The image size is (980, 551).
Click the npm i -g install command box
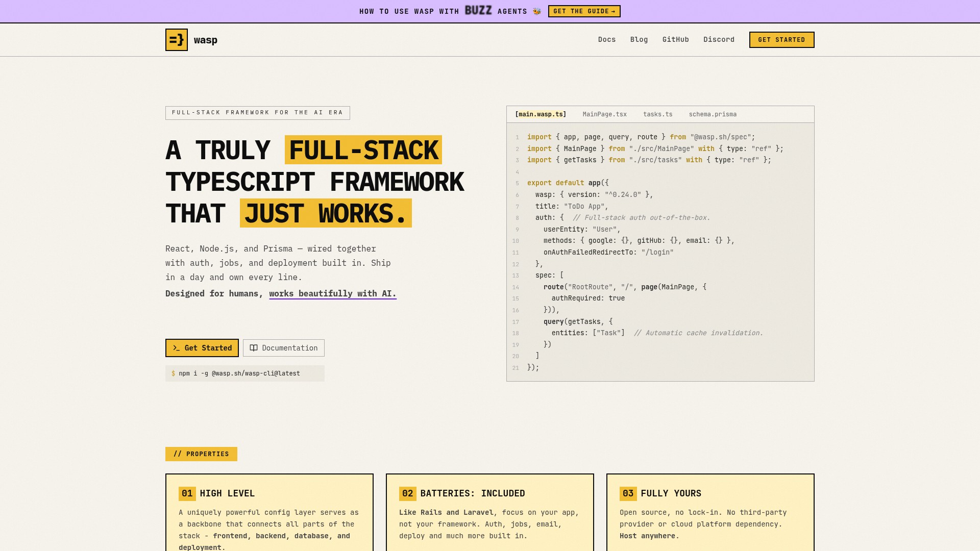[245, 373]
